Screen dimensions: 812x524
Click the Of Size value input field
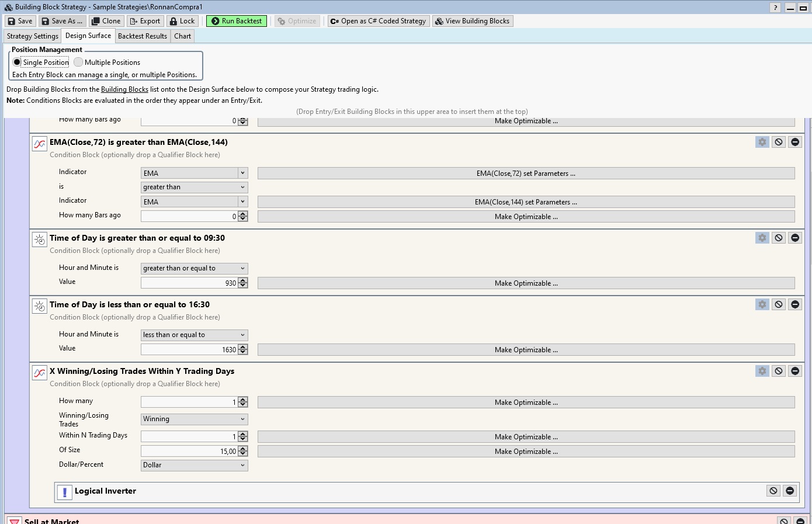pyautogui.click(x=189, y=451)
